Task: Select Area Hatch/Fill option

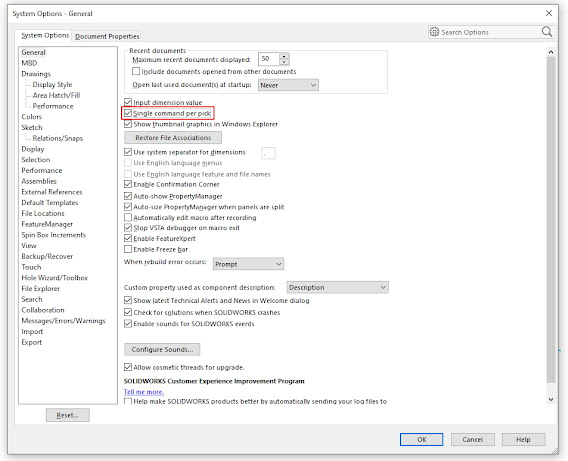Action: tap(56, 95)
